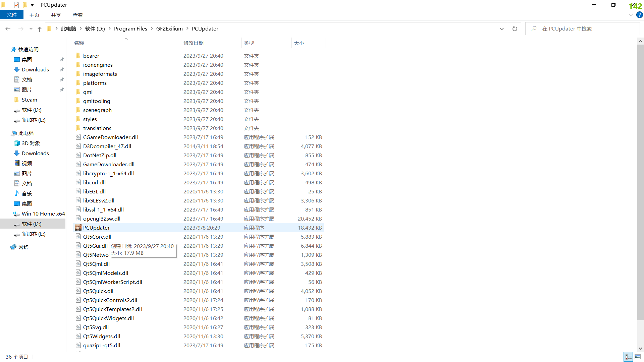Click the search box for PCUpdater
644x362 pixels.
pos(583,29)
